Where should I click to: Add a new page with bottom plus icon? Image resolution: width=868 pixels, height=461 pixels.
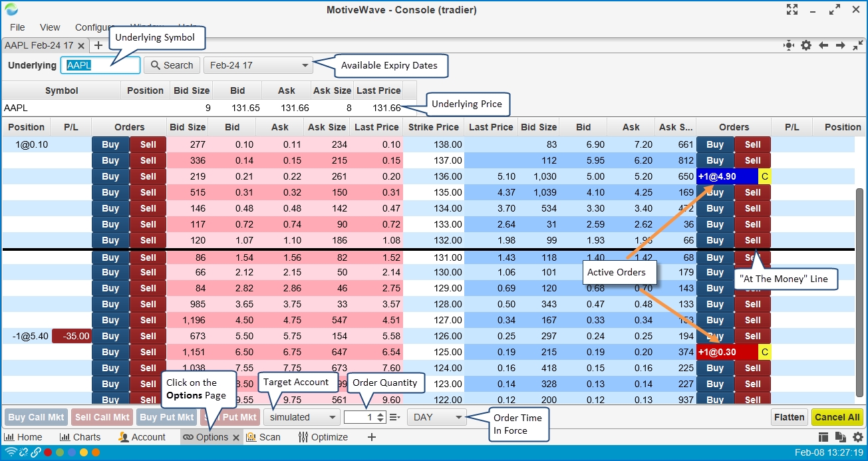click(x=372, y=437)
